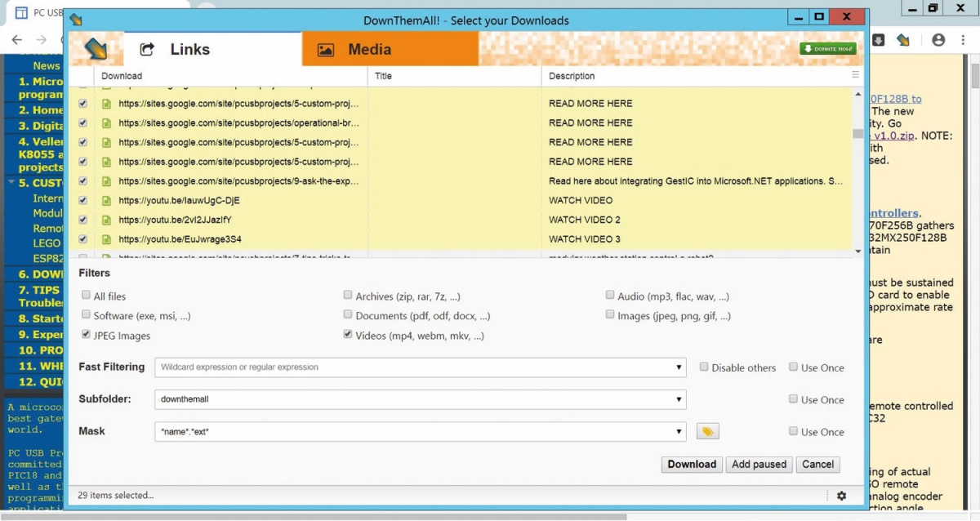Click the file icon next to youtu.be/lauwUgC-DjE
Viewport: 980px width, 521px height.
point(105,200)
